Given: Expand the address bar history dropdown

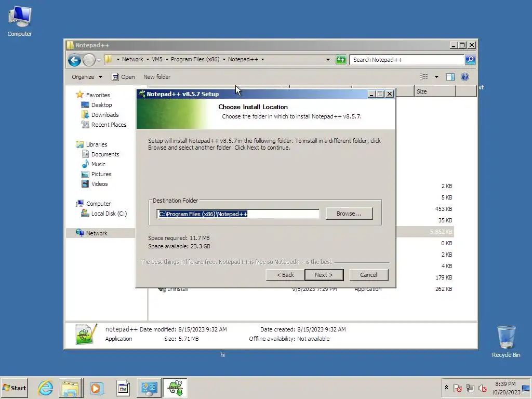Looking at the screenshot, I should [x=328, y=60].
